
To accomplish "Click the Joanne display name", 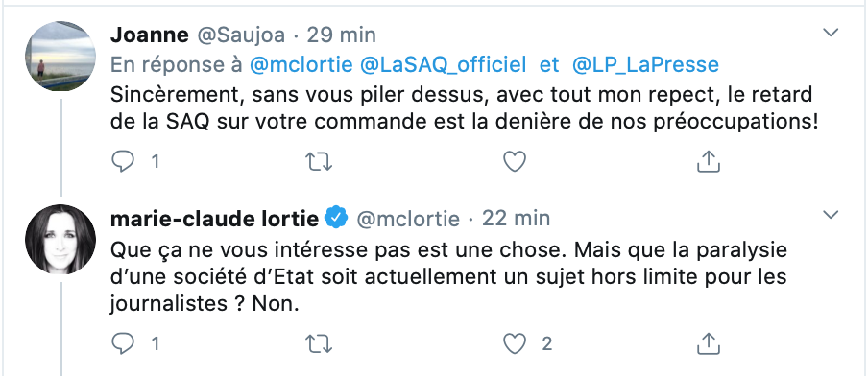I will (x=150, y=35).
